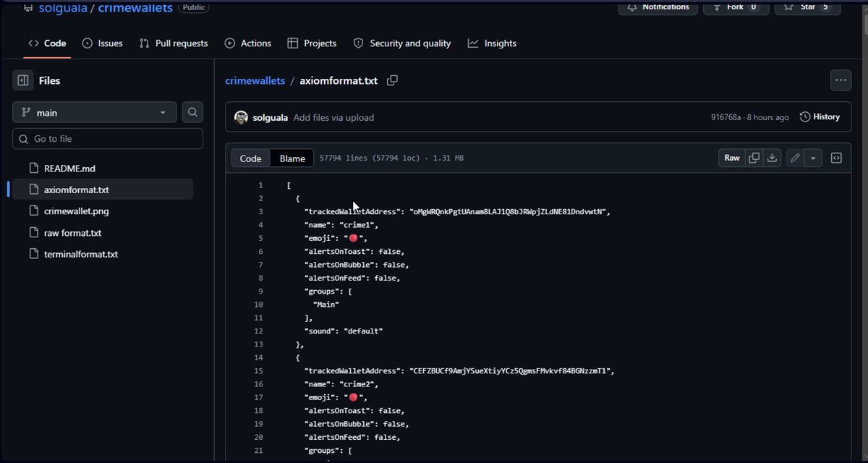
Task: Open solguala author link
Action: tap(271, 117)
